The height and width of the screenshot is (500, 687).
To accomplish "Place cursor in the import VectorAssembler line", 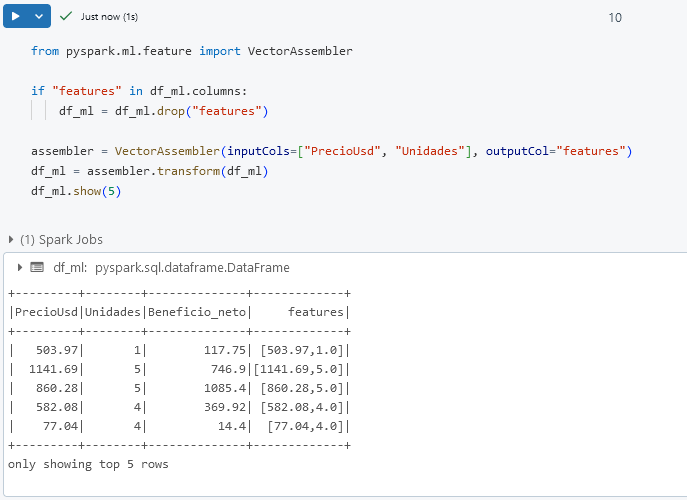I will 191,51.
